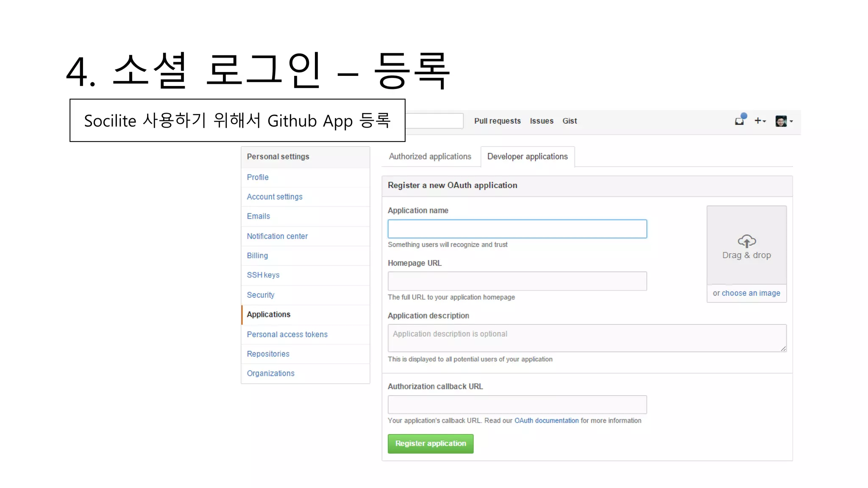Focus the Application name input field
This screenshot has width=868, height=488.
517,229
